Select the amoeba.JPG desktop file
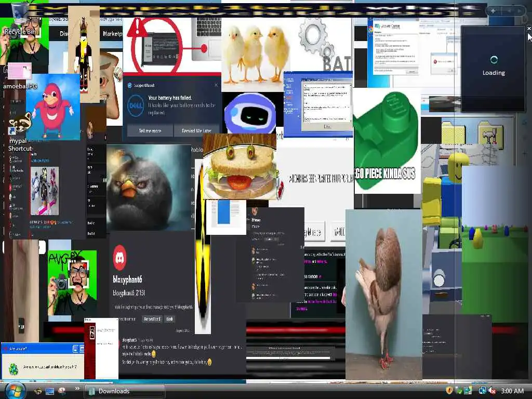 (x=20, y=75)
